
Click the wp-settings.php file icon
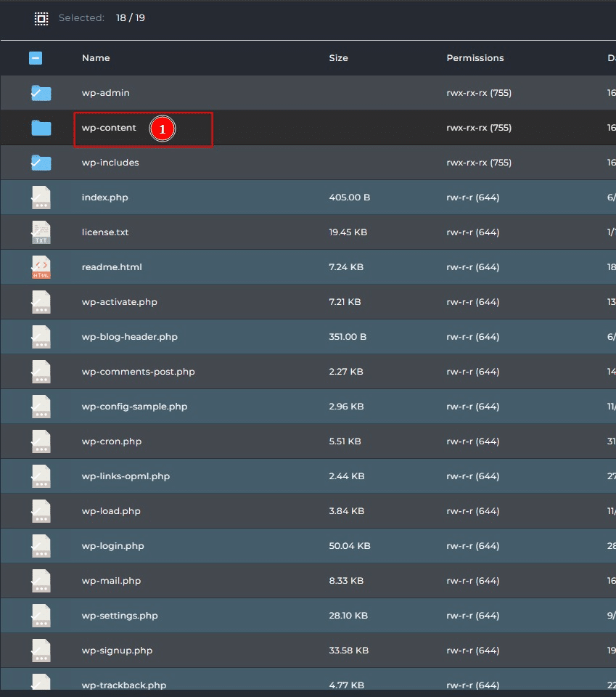click(x=41, y=616)
